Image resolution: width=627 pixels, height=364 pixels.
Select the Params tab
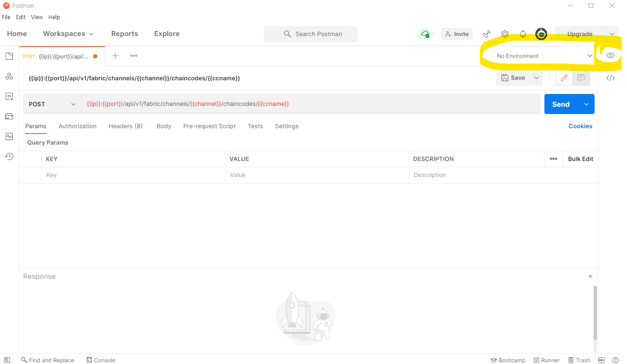pyautogui.click(x=36, y=126)
